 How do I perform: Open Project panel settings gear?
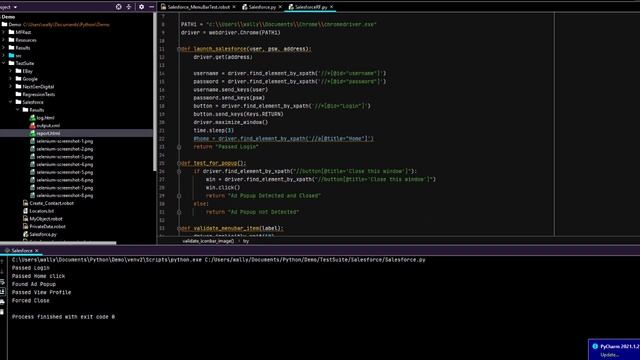coord(141,7)
